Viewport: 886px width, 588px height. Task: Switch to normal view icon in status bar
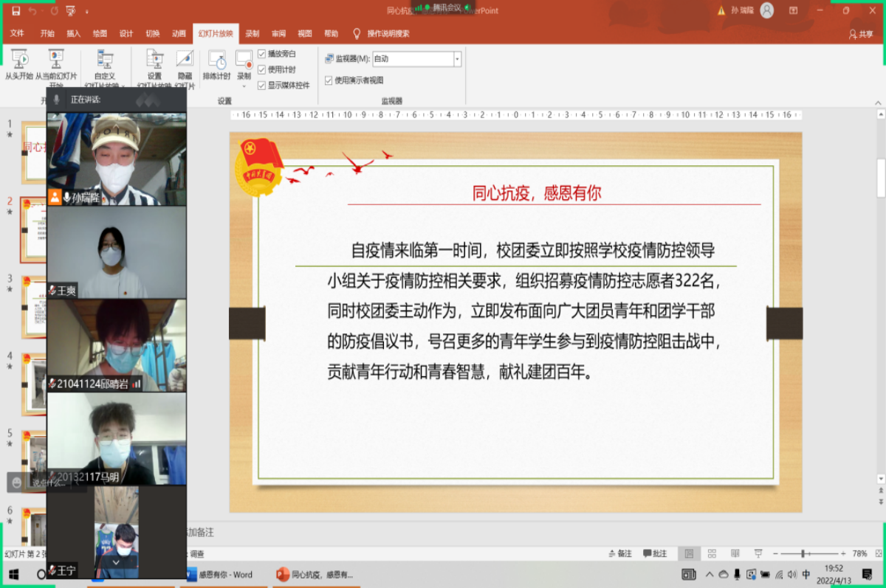click(689, 553)
